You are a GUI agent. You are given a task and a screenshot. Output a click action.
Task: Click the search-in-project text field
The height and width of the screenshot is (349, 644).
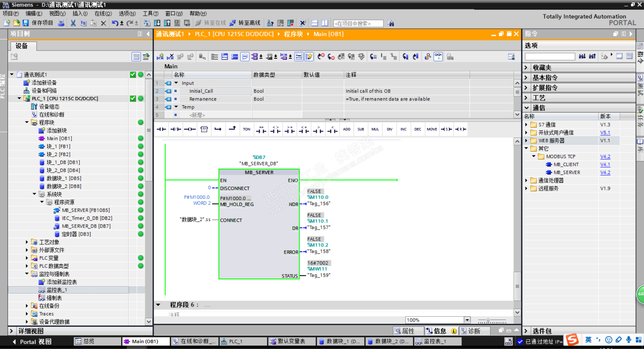point(358,23)
